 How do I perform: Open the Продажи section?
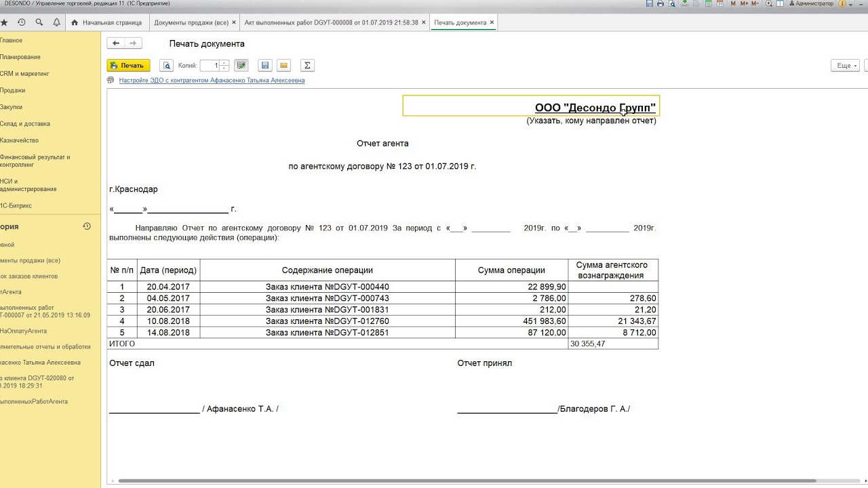[12, 90]
